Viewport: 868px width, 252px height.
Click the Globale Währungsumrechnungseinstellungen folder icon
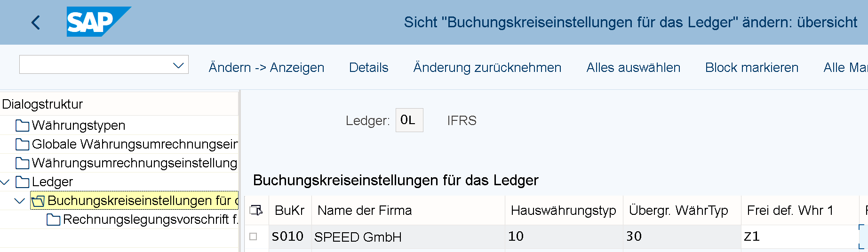[x=22, y=144]
